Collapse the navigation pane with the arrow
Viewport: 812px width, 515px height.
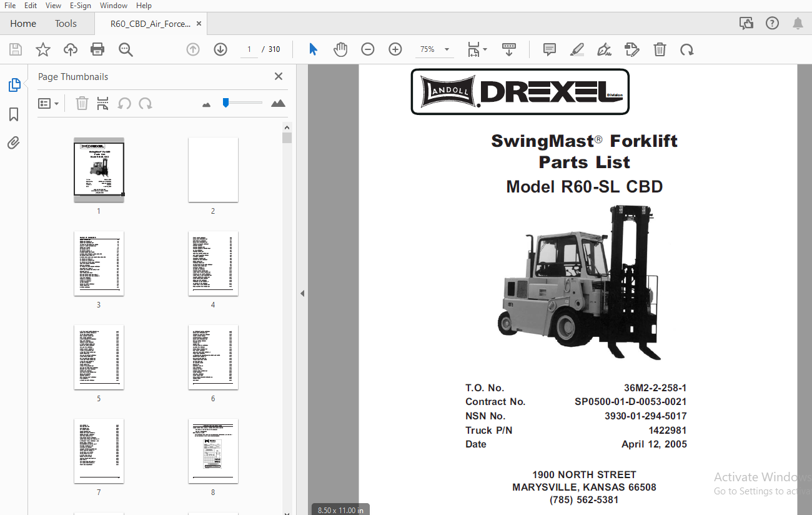(x=302, y=293)
